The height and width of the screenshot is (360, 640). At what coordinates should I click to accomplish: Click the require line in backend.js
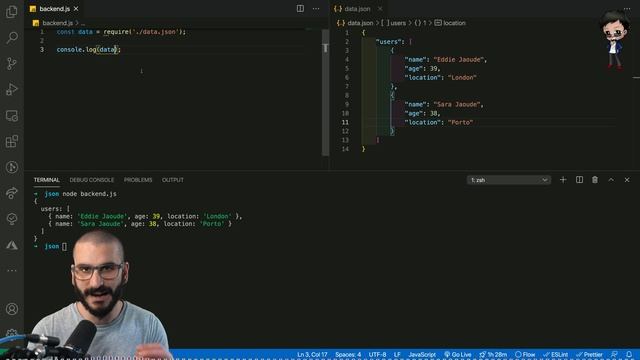[121, 32]
